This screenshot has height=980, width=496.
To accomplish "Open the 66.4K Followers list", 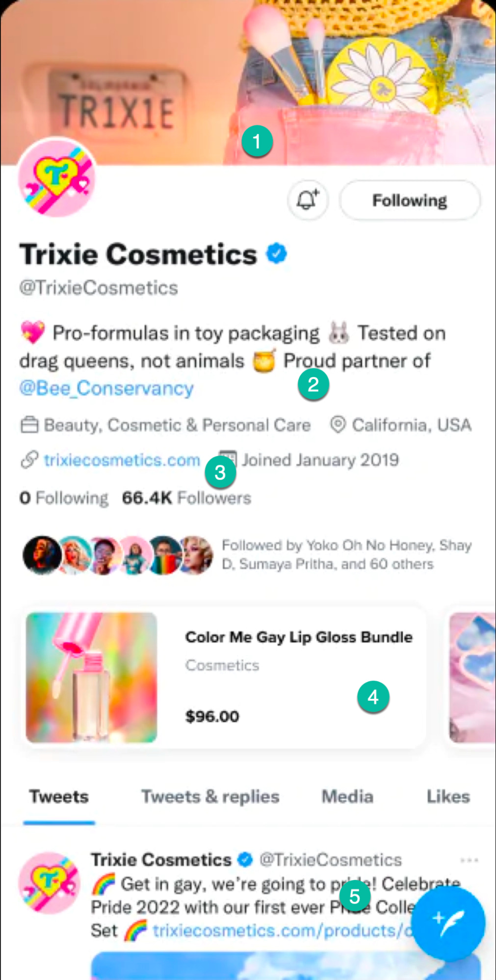I will [x=186, y=497].
